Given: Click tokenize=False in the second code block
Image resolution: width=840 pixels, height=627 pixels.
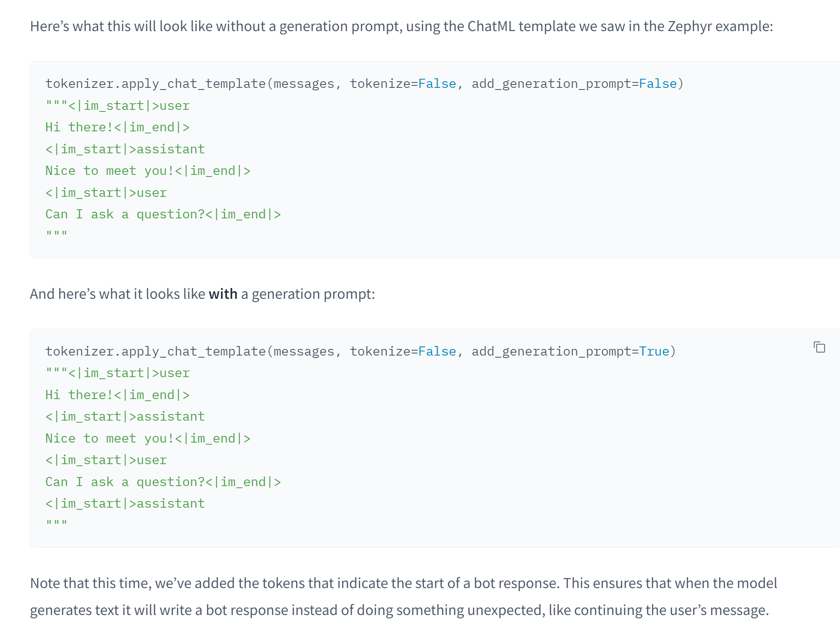Looking at the screenshot, I should [x=402, y=351].
